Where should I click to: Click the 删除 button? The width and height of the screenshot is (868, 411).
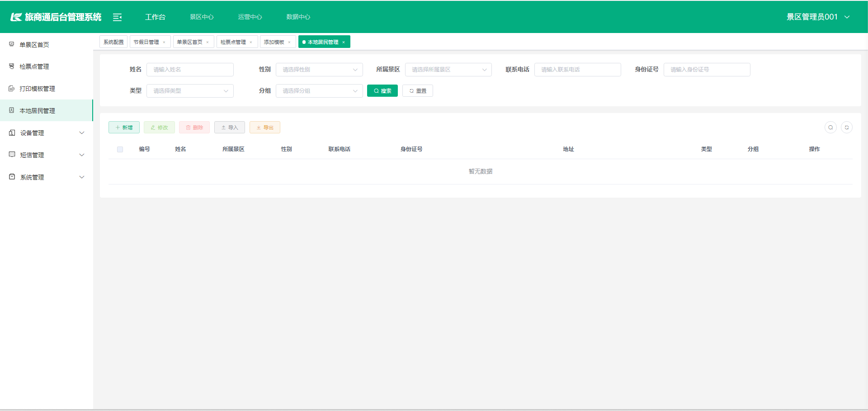point(194,128)
